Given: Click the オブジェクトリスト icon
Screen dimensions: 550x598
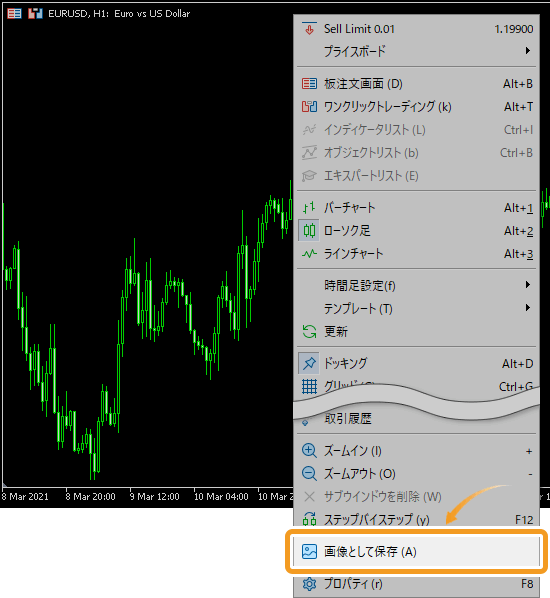Looking at the screenshot, I should [309, 153].
